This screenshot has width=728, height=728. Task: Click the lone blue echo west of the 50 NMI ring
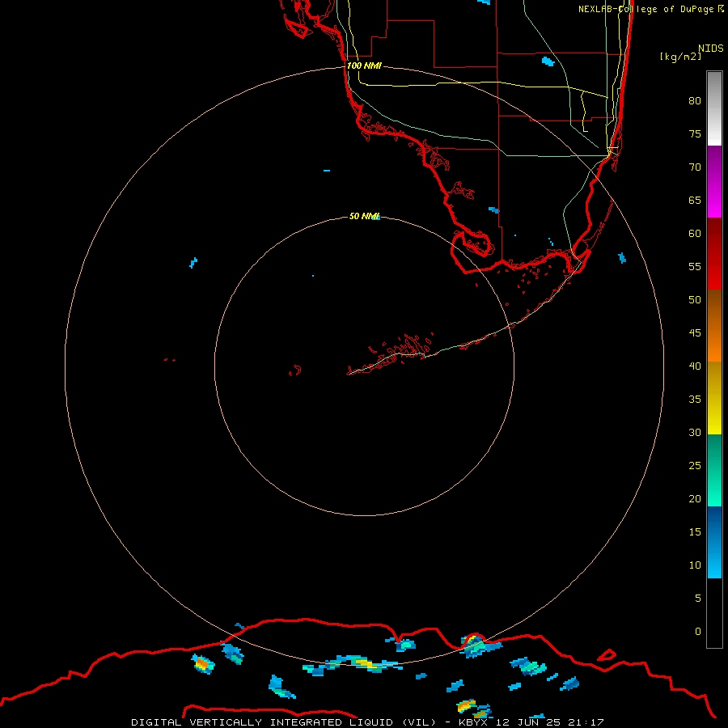coord(193,263)
